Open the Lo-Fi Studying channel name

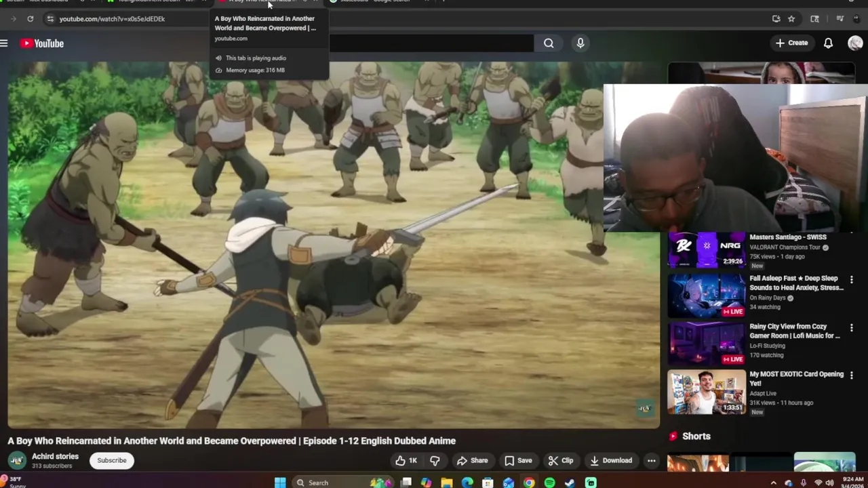point(767,346)
